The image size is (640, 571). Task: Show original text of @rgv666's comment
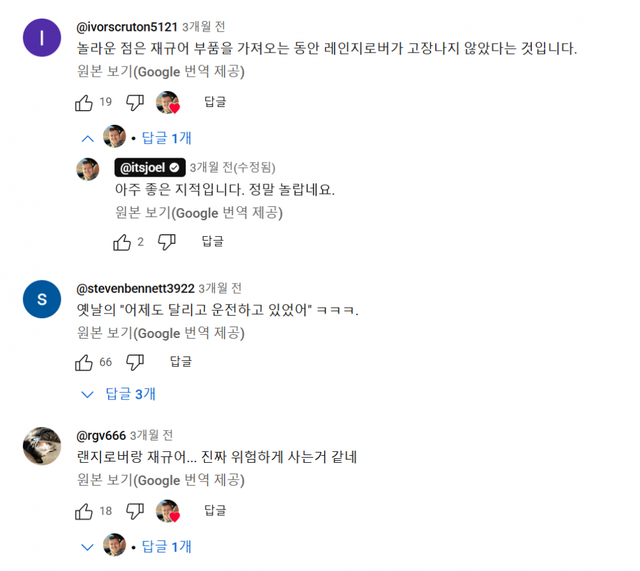[159, 480]
